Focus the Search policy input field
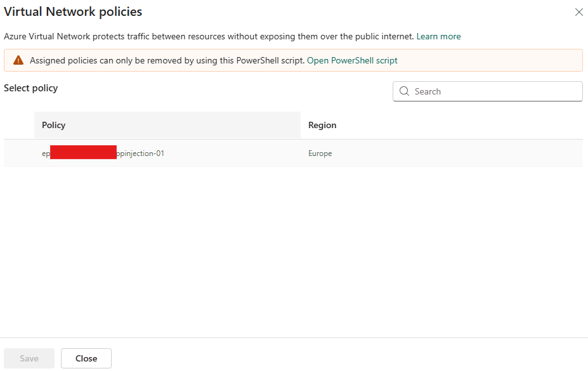The image size is (588, 371). click(495, 91)
